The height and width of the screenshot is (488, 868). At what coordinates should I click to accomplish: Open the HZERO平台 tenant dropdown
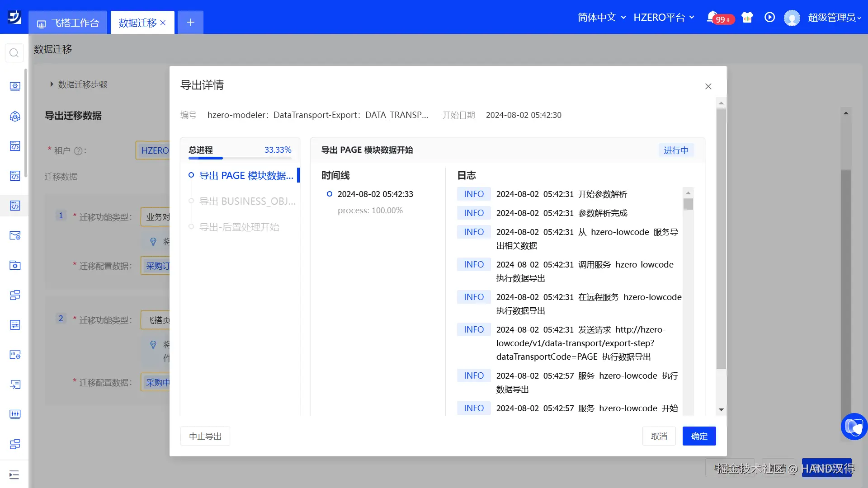point(664,17)
